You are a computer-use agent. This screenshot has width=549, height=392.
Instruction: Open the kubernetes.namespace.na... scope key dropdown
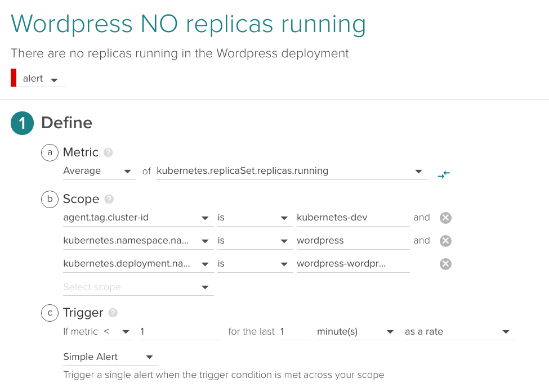coord(138,241)
